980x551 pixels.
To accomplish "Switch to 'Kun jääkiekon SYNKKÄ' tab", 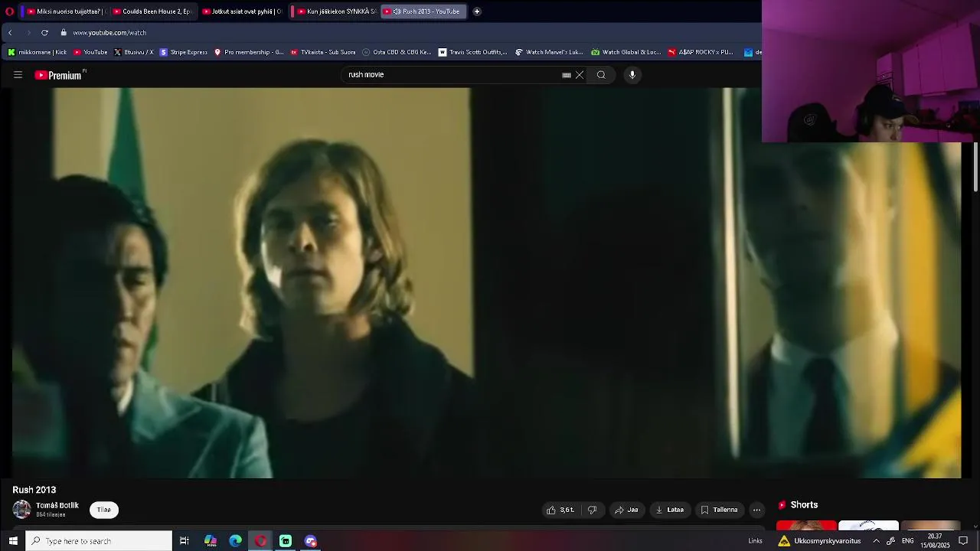I will click(x=335, y=11).
